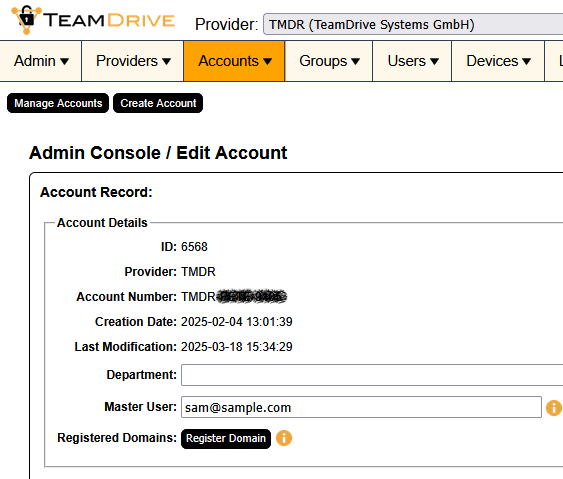
Task: Click into the Department input field
Action: click(372, 375)
